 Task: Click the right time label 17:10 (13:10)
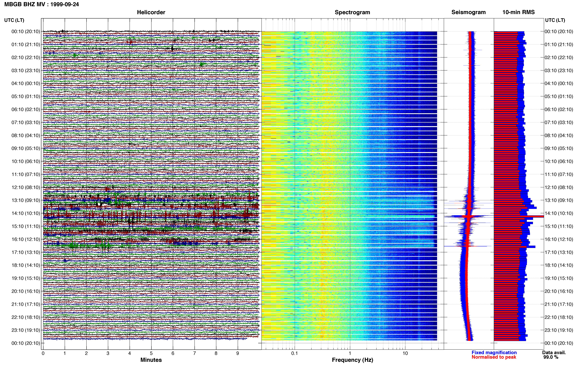(559, 252)
